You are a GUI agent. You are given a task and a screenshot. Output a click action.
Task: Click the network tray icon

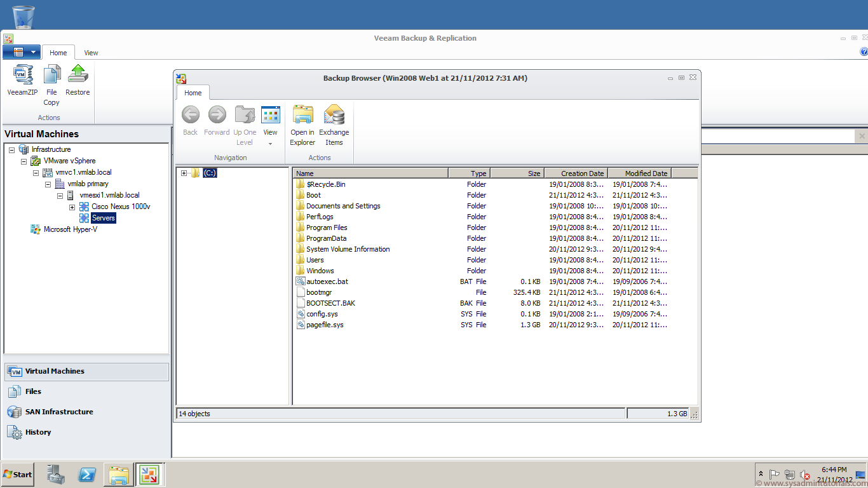coord(790,475)
